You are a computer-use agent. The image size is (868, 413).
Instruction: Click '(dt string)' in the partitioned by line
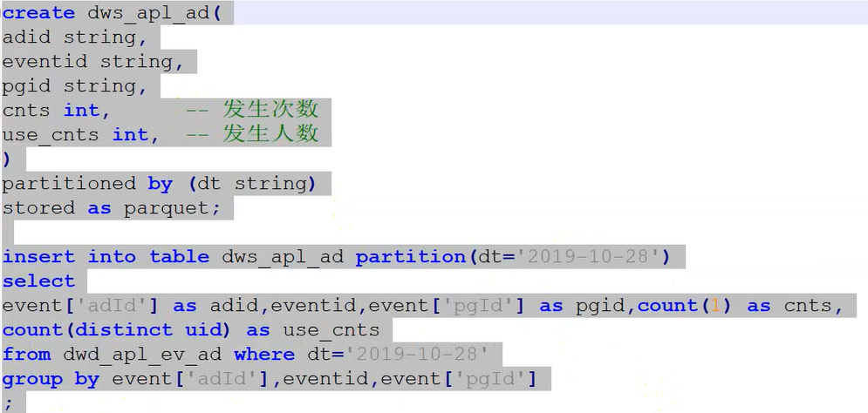(252, 183)
